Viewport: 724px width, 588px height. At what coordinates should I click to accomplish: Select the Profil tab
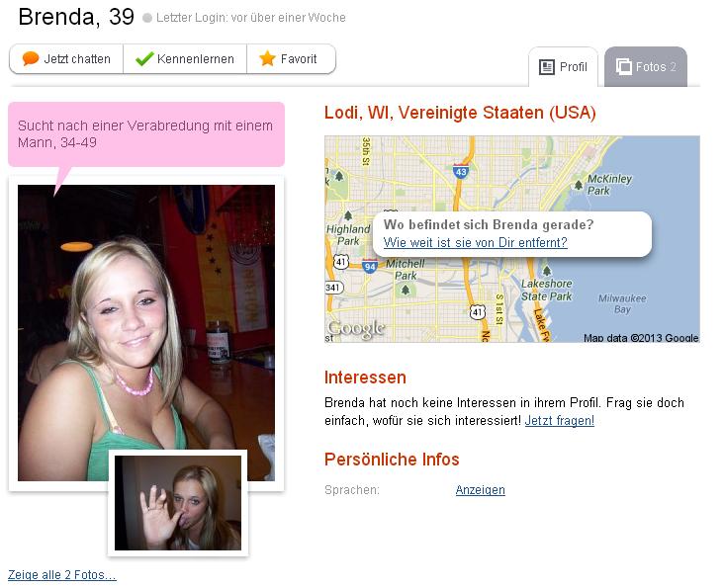point(563,67)
